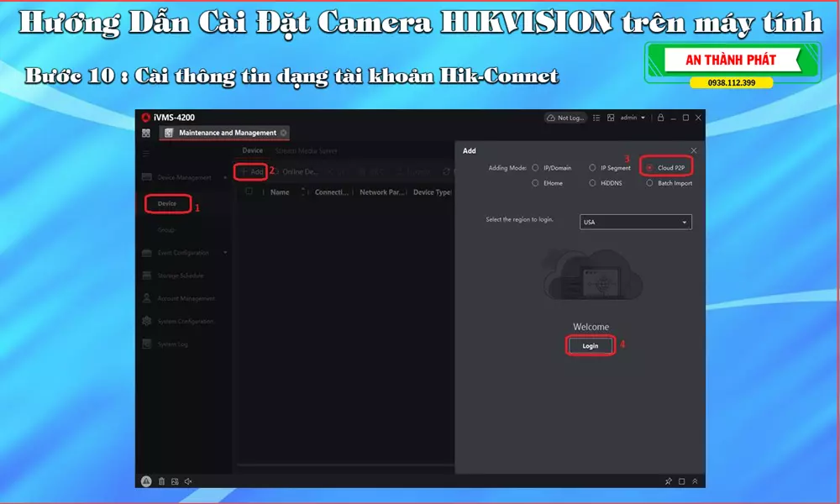This screenshot has width=840, height=504.
Task: Expand the panel with double-chevron up icon
Action: [695, 481]
